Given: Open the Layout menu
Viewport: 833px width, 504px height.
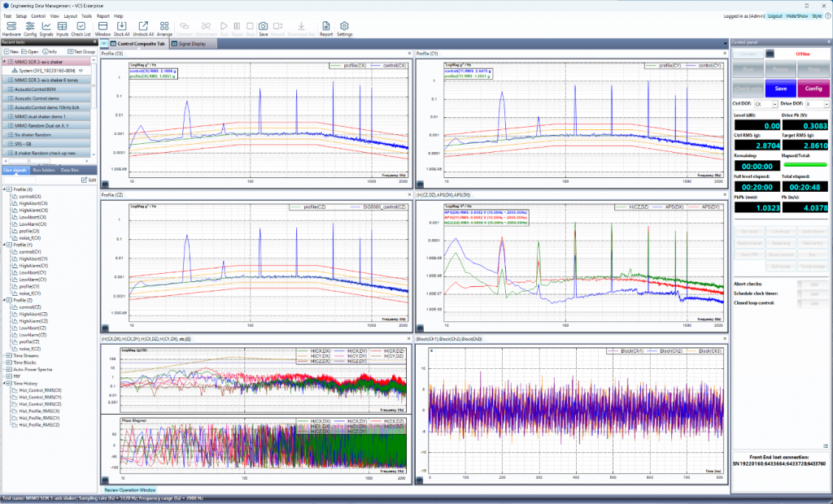Looking at the screenshot, I should pos(70,15).
